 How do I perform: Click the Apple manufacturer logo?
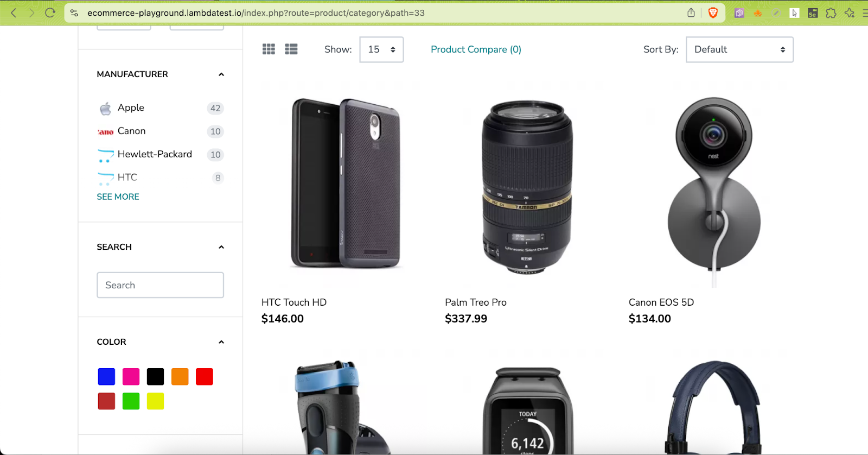105,109
